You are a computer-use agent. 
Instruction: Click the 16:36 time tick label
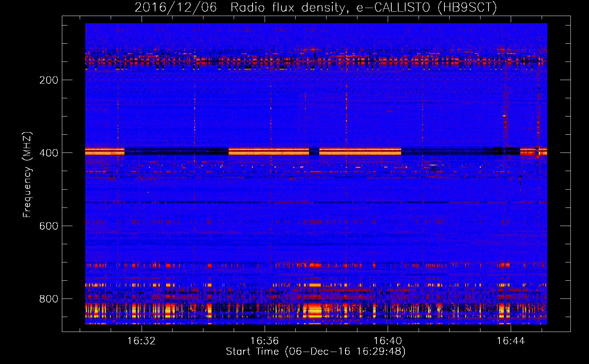click(265, 341)
